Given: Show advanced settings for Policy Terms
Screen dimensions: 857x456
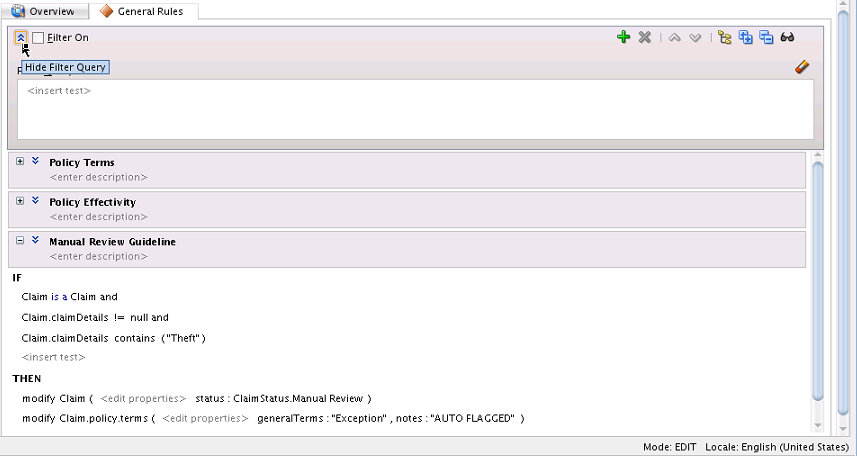Looking at the screenshot, I should click(36, 161).
